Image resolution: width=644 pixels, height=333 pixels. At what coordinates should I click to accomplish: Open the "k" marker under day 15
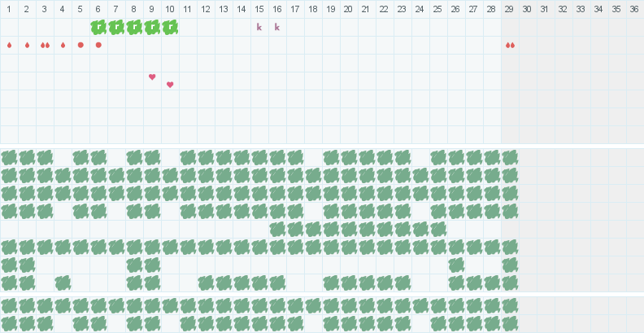click(x=259, y=28)
